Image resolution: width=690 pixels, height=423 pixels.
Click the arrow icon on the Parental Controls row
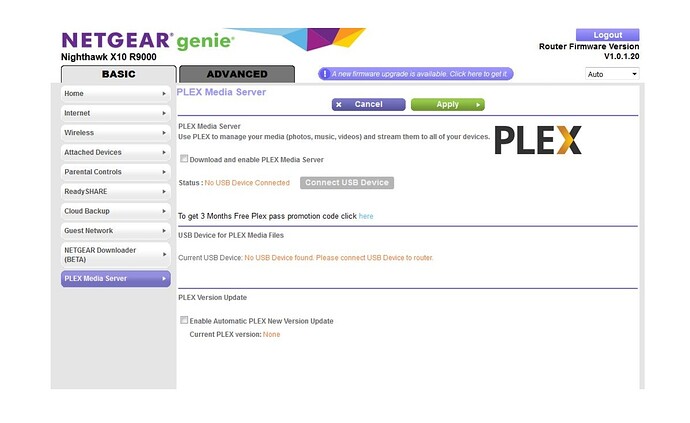tap(164, 172)
